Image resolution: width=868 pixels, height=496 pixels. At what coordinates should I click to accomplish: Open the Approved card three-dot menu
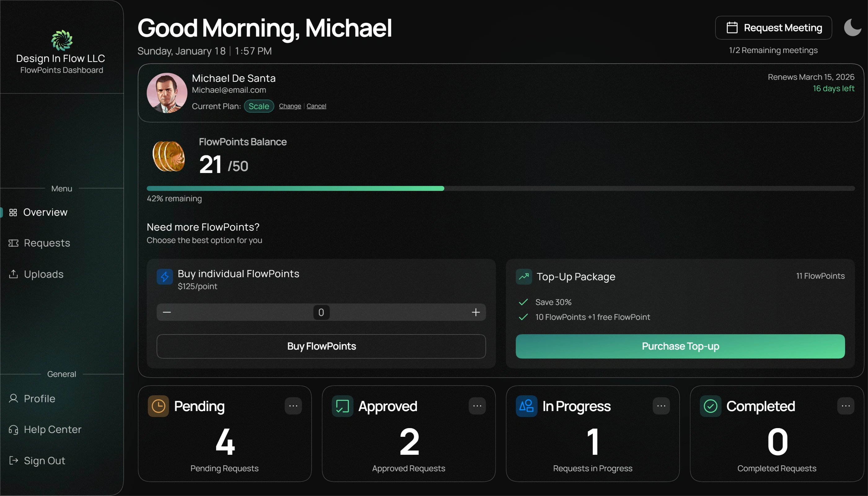click(x=477, y=406)
